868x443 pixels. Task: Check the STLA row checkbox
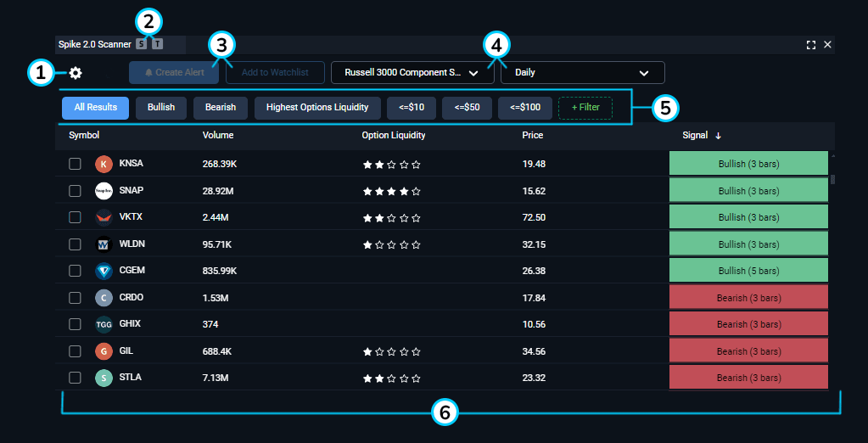(x=75, y=379)
